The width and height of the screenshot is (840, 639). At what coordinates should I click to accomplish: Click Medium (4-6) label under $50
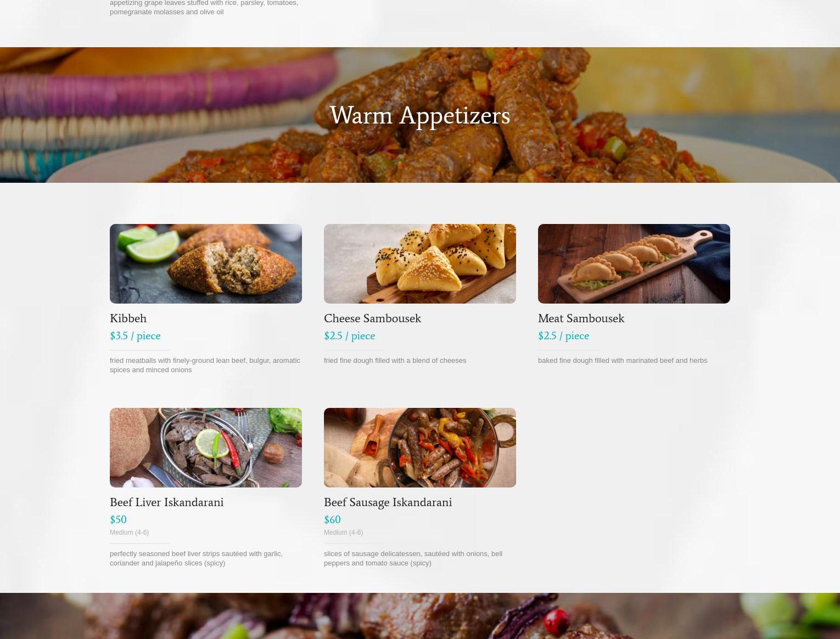[129, 532]
